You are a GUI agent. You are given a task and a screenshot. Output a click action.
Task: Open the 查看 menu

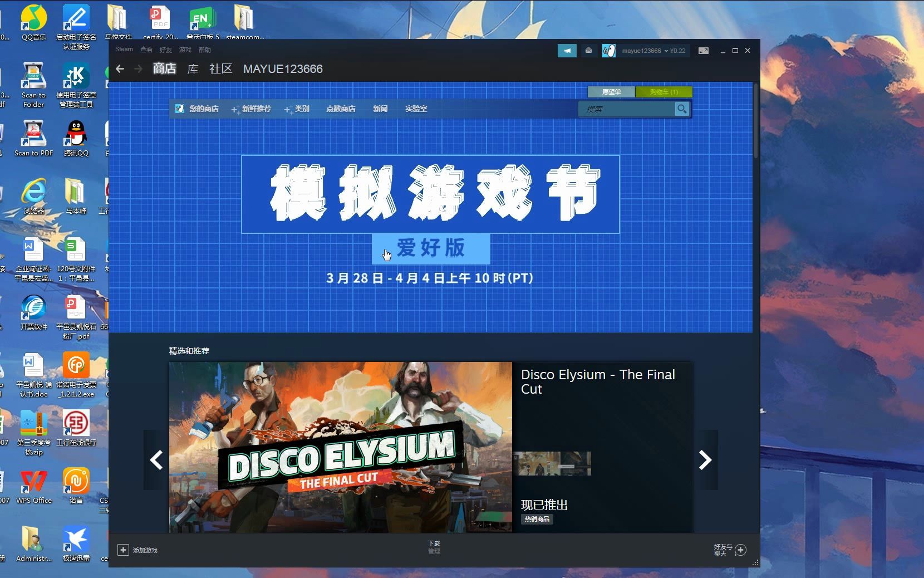tap(146, 50)
